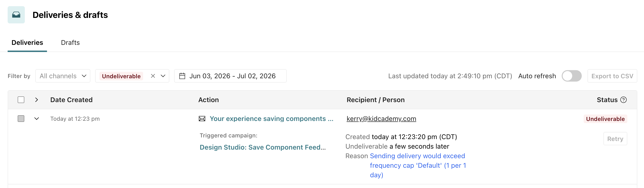The image size is (644, 188).
Task: Toggle Auto refresh switch on
Action: (571, 76)
